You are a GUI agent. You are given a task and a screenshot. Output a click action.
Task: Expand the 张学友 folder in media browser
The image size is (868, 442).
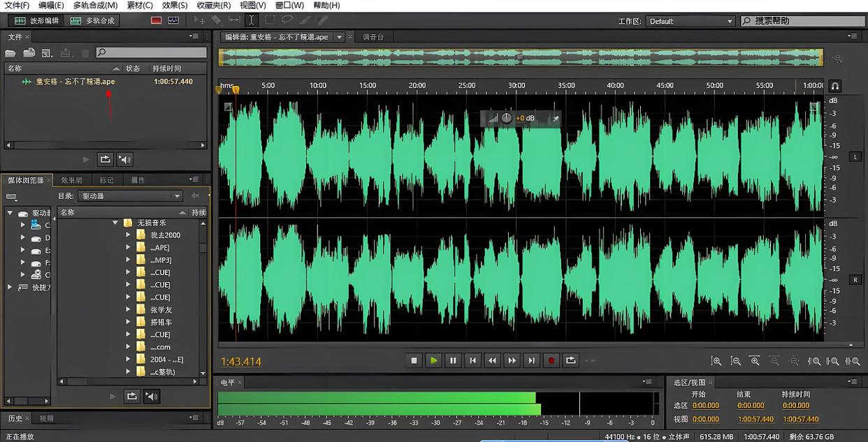click(x=128, y=310)
